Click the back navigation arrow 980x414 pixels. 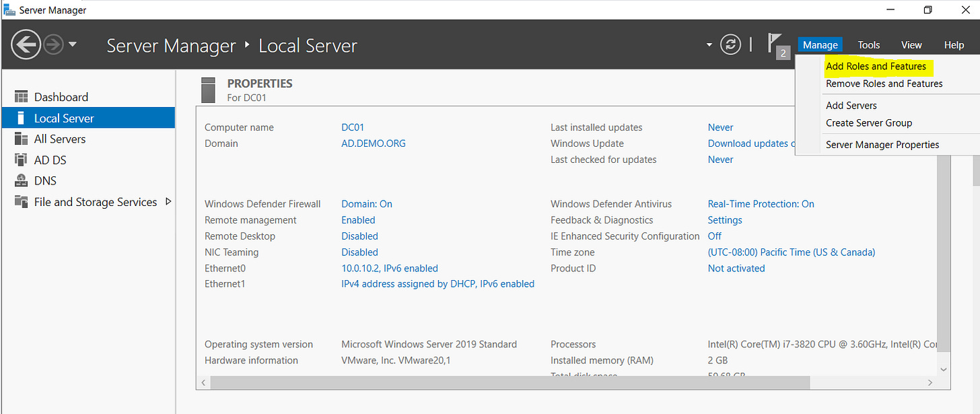(26, 45)
